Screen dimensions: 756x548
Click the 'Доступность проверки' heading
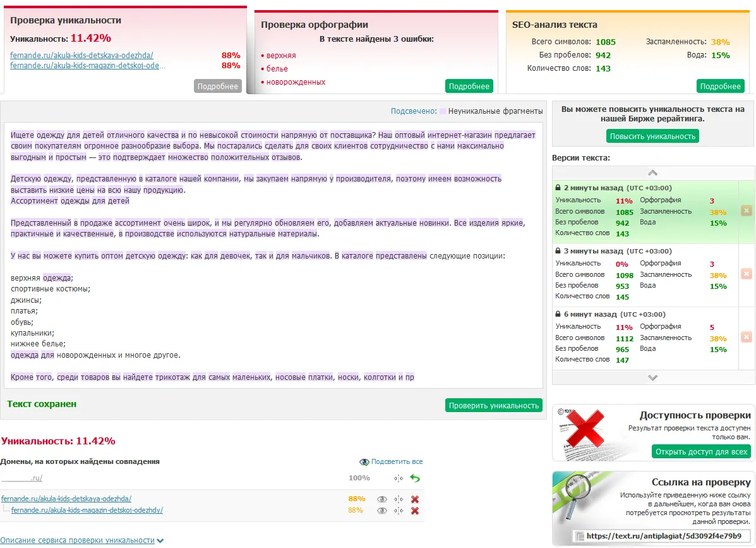pos(695,415)
